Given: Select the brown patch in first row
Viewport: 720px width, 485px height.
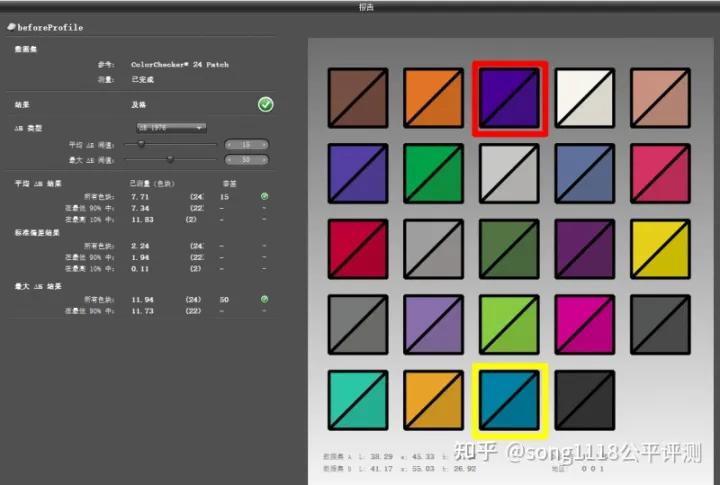Looking at the screenshot, I should (358, 98).
